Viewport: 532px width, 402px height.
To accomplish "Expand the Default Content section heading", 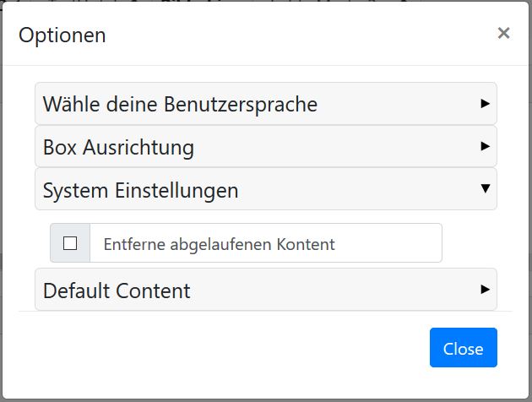I will click(x=117, y=291).
